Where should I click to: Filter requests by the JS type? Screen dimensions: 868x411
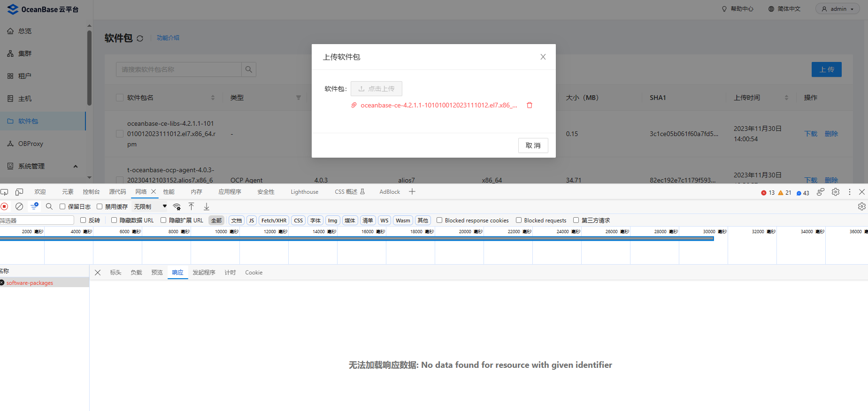(252, 221)
